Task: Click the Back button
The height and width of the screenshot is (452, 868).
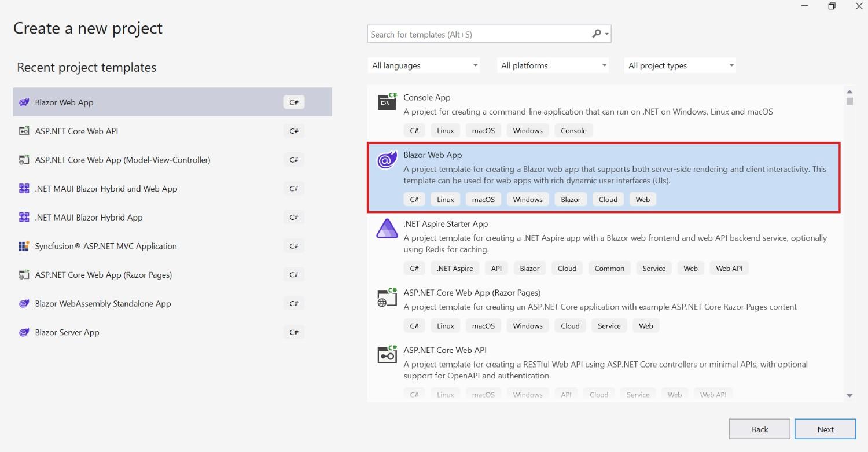Action: (759, 429)
